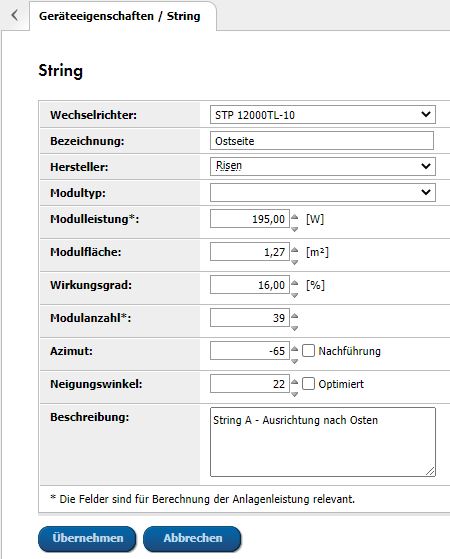450x559 pixels.
Task: Open the empty Modultyp dropdown
Action: (x=323, y=193)
